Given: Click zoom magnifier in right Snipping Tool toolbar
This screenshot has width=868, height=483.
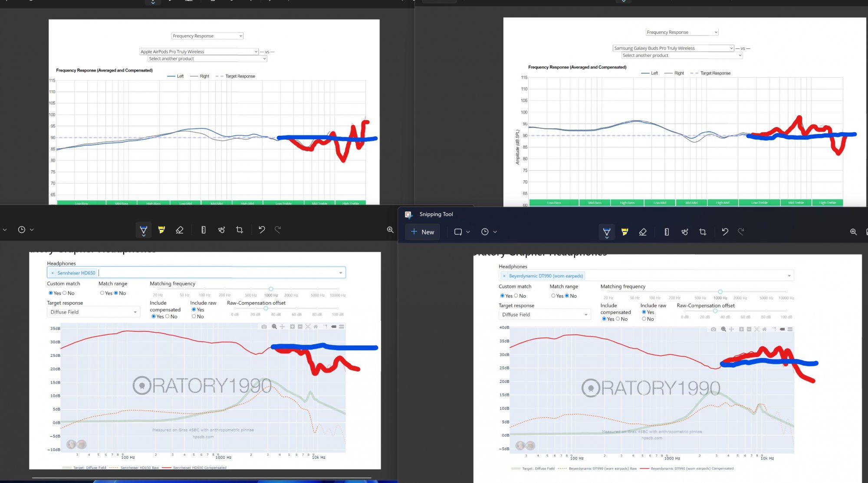Looking at the screenshot, I should [x=853, y=232].
